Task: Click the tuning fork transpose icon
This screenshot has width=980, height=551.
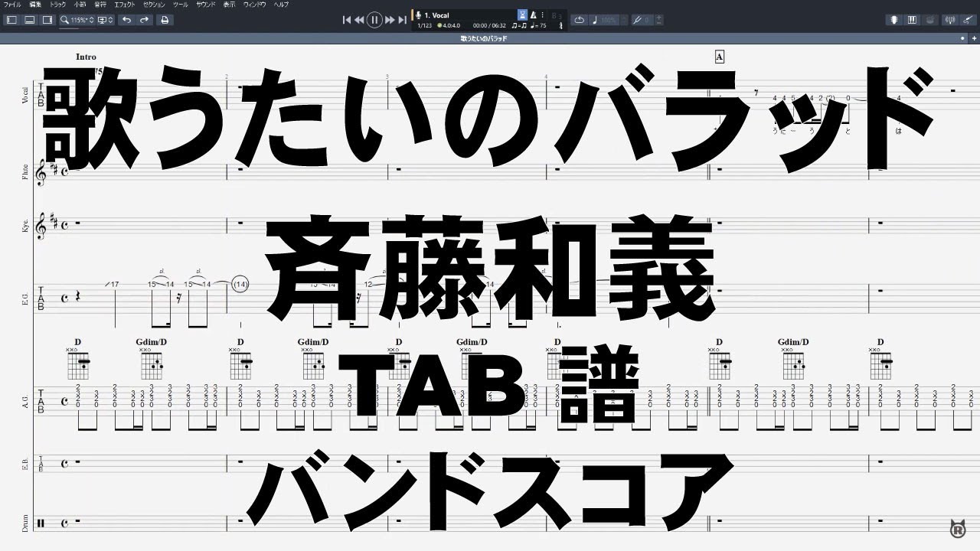Action: pyautogui.click(x=636, y=20)
